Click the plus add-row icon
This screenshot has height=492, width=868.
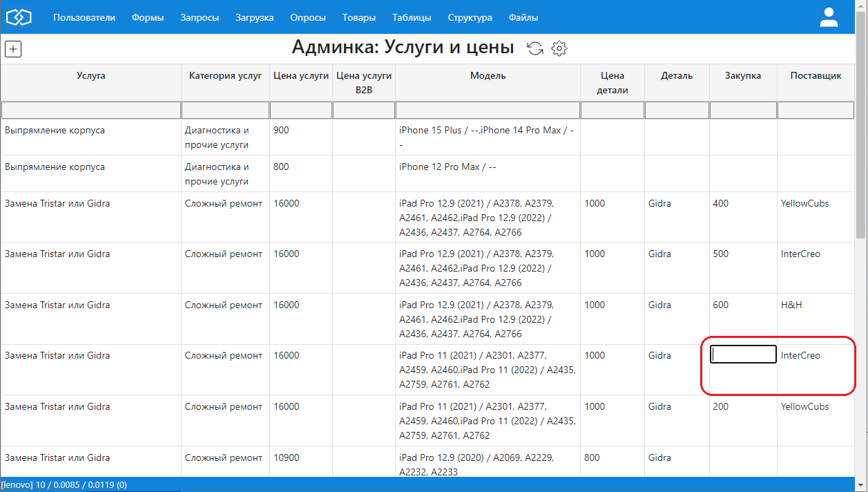tap(13, 49)
